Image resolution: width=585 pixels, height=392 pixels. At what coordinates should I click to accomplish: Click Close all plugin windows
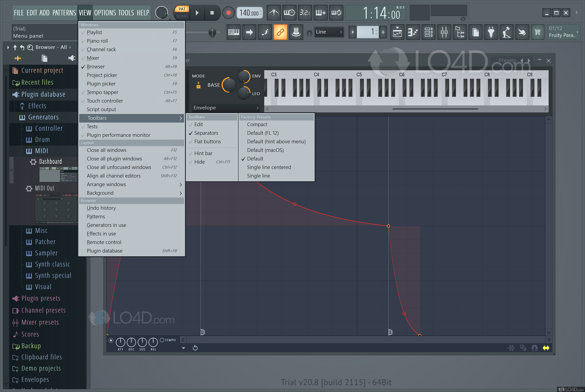pos(114,159)
